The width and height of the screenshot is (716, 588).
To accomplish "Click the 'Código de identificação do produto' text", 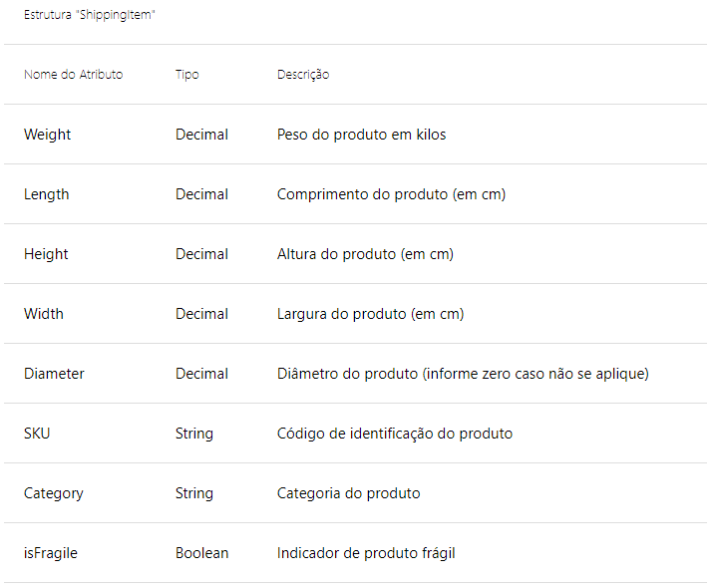I will [x=395, y=434].
